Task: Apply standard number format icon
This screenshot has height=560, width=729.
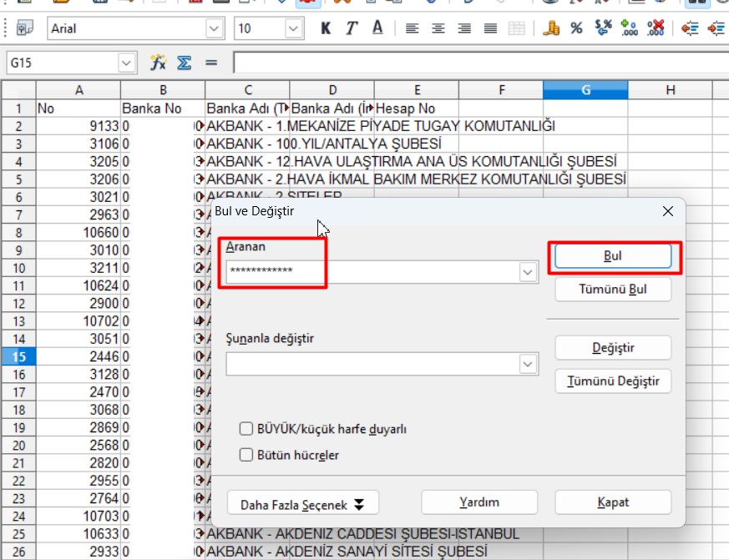Action: coord(603,29)
